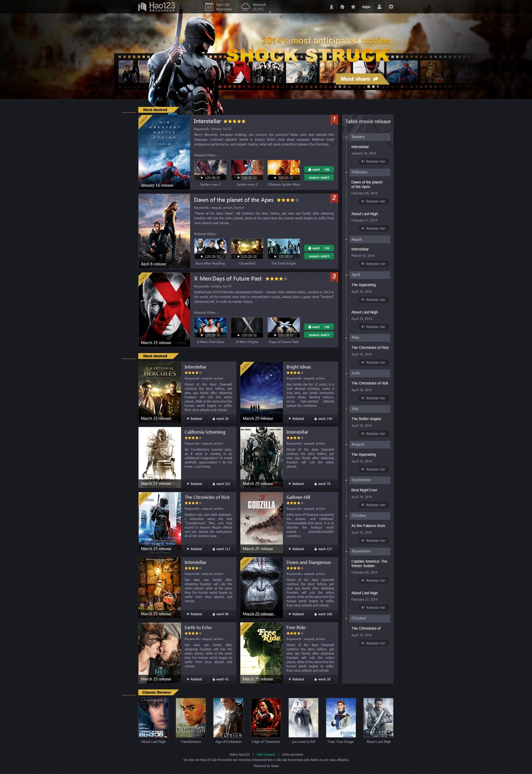Click want 42 thumbs-up on Earth to Echo
This screenshot has width=532, height=774.
coord(221,679)
